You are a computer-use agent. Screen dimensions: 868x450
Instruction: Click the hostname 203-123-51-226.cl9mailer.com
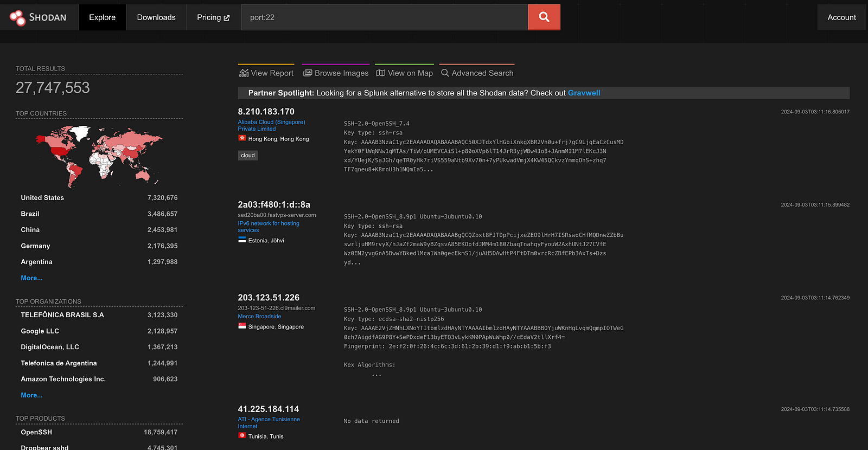tap(276, 308)
